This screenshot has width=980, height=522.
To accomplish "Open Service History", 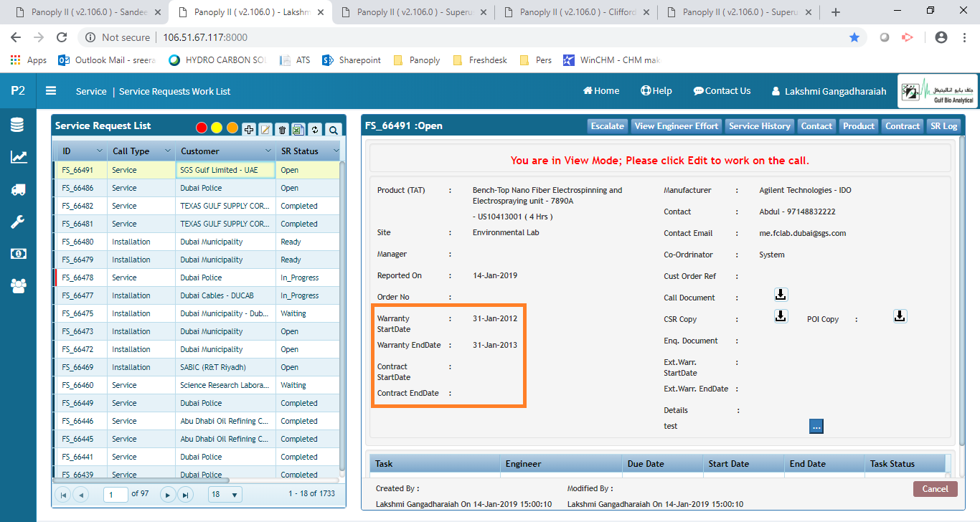I will point(759,126).
